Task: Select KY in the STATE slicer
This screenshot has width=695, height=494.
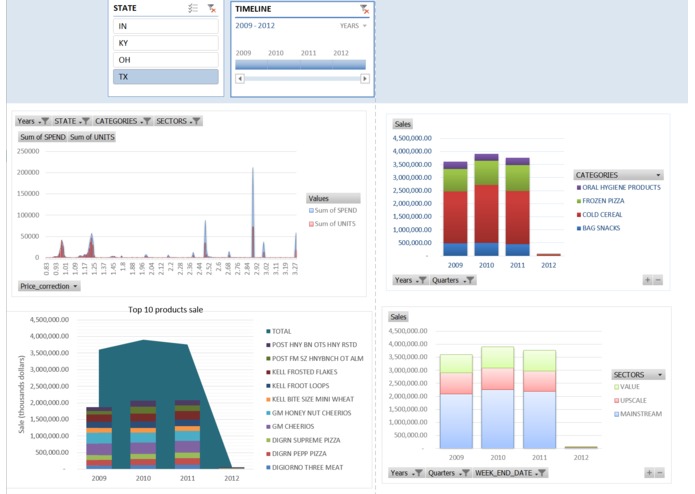Action: tap(165, 43)
